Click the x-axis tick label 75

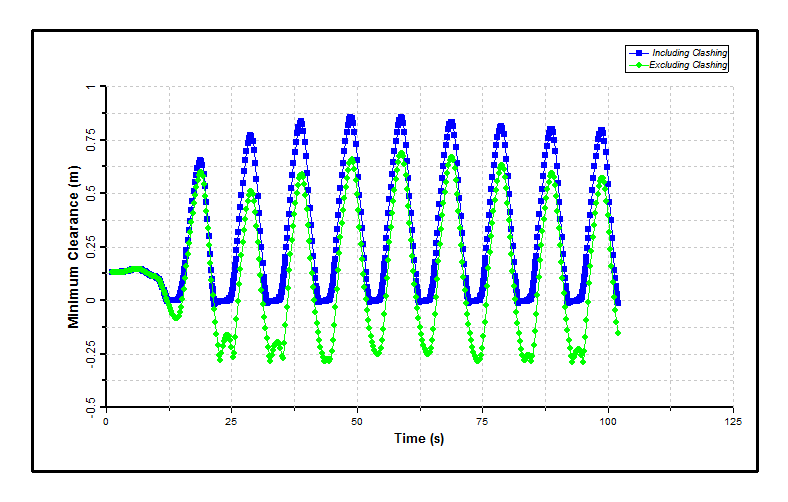pos(482,422)
